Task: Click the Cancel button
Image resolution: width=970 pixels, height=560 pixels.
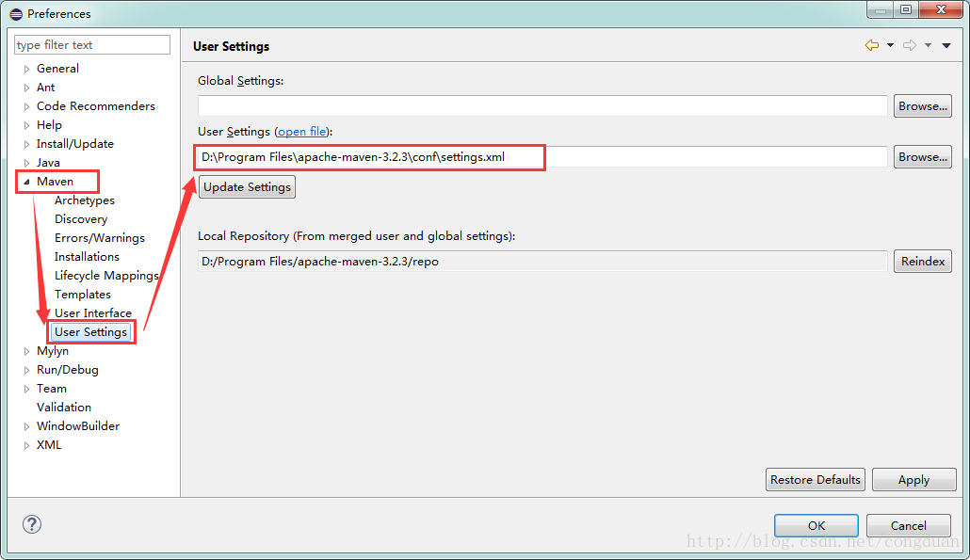Action: tap(908, 525)
